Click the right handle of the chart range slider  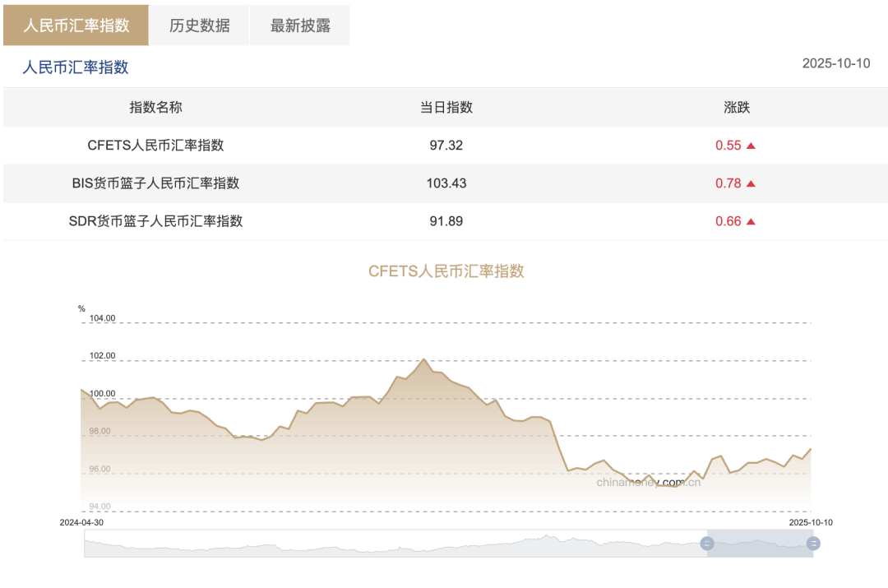point(813,544)
